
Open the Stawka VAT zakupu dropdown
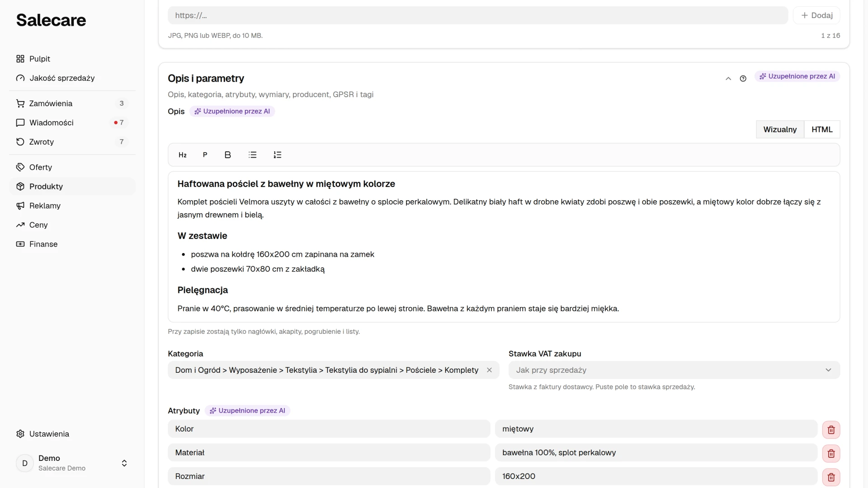tap(674, 370)
